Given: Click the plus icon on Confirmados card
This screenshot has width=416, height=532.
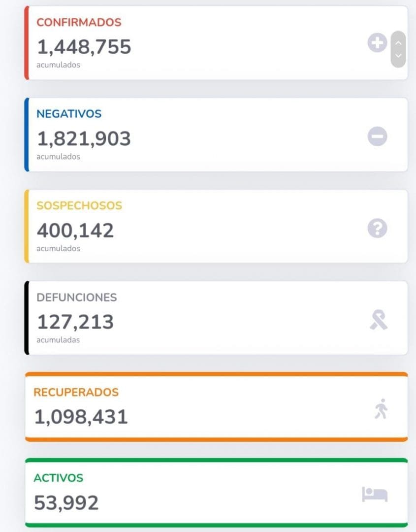Looking at the screenshot, I should click(377, 43).
